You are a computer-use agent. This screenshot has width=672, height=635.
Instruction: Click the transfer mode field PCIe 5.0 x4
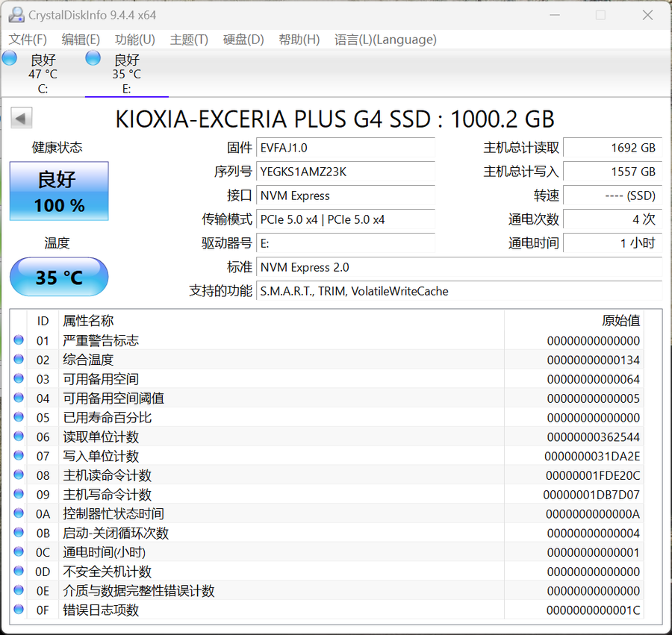click(x=346, y=219)
